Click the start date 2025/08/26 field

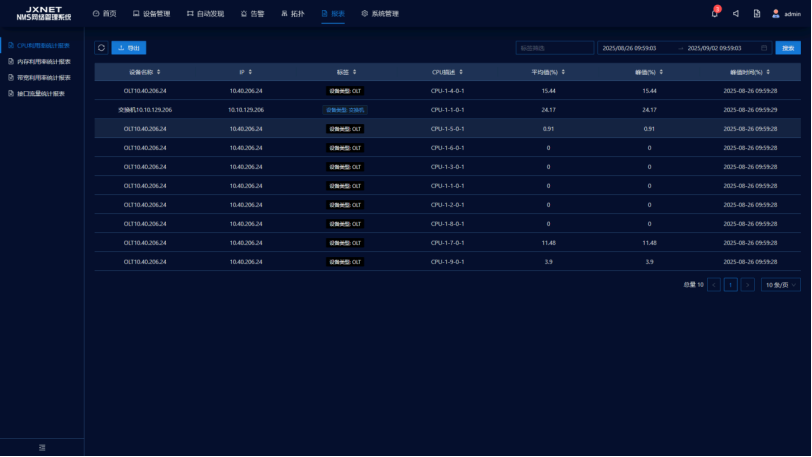tap(630, 48)
